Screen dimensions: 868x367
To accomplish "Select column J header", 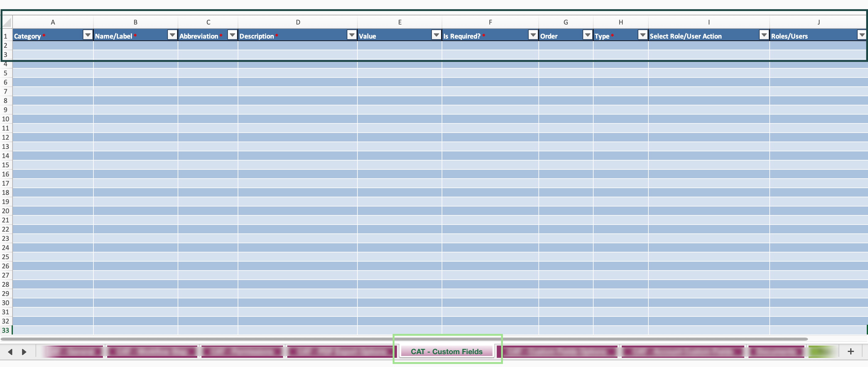I will [818, 22].
